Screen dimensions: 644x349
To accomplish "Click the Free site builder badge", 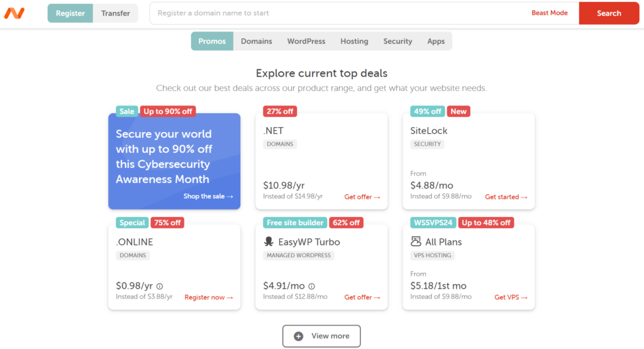I will click(295, 223).
